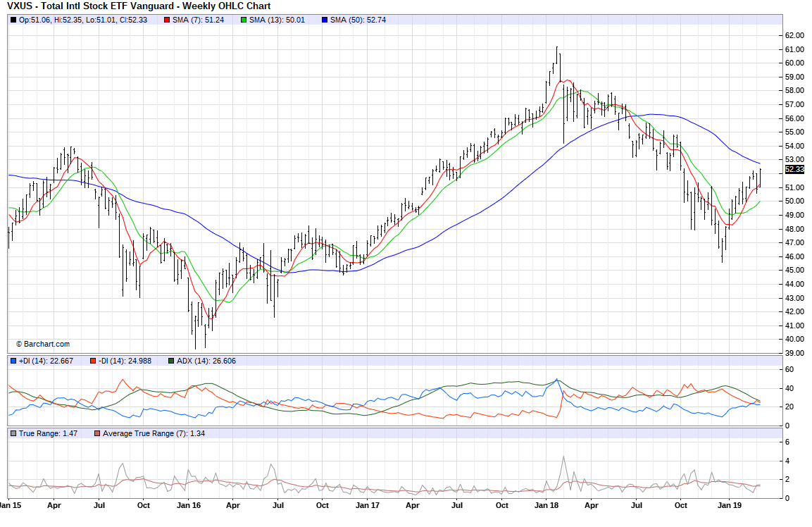Click the highlighted 52.33 current price label

point(794,170)
